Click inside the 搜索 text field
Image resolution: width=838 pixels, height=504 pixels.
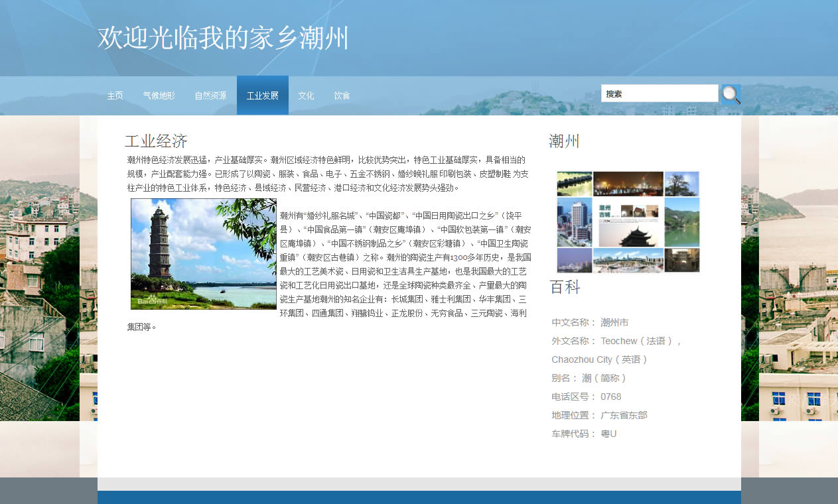(659, 94)
